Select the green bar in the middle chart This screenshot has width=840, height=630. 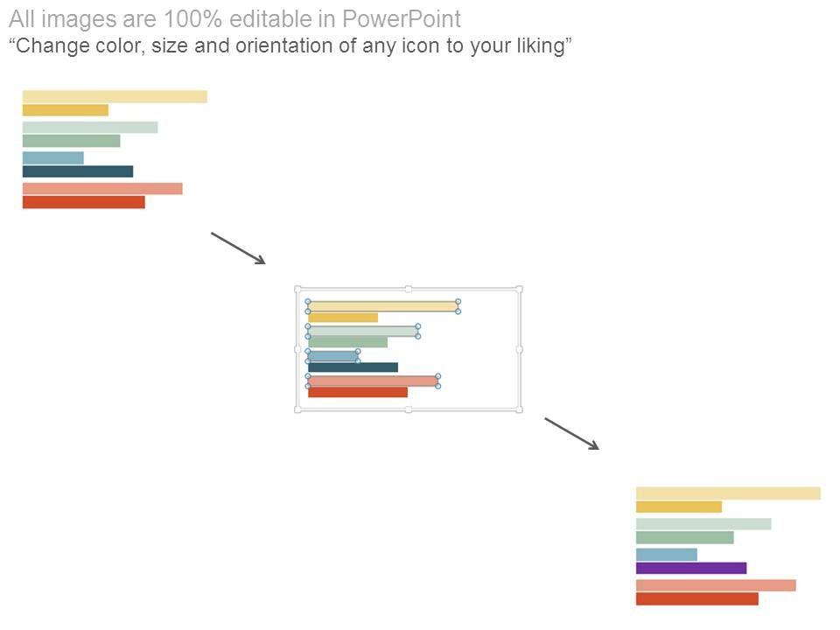(x=347, y=342)
